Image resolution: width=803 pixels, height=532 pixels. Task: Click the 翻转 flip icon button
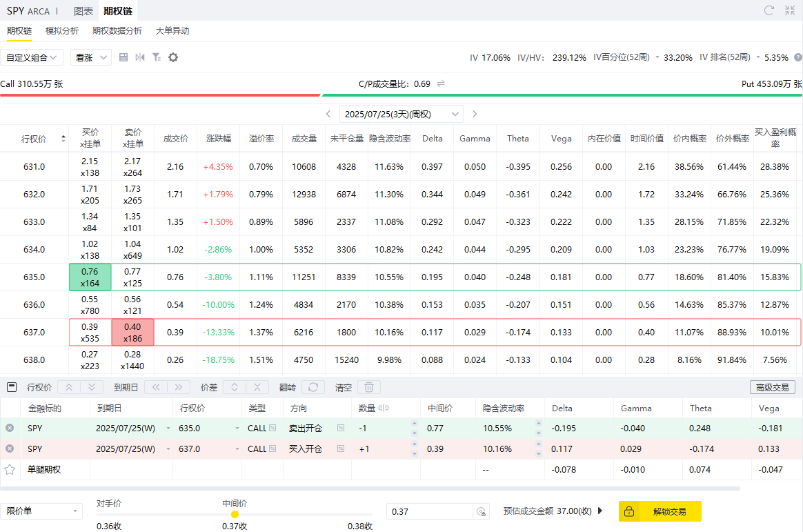(313, 388)
